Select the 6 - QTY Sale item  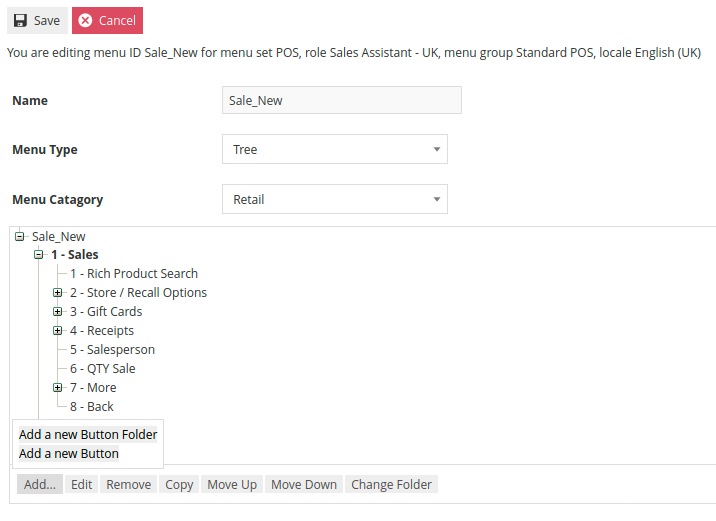click(x=103, y=369)
